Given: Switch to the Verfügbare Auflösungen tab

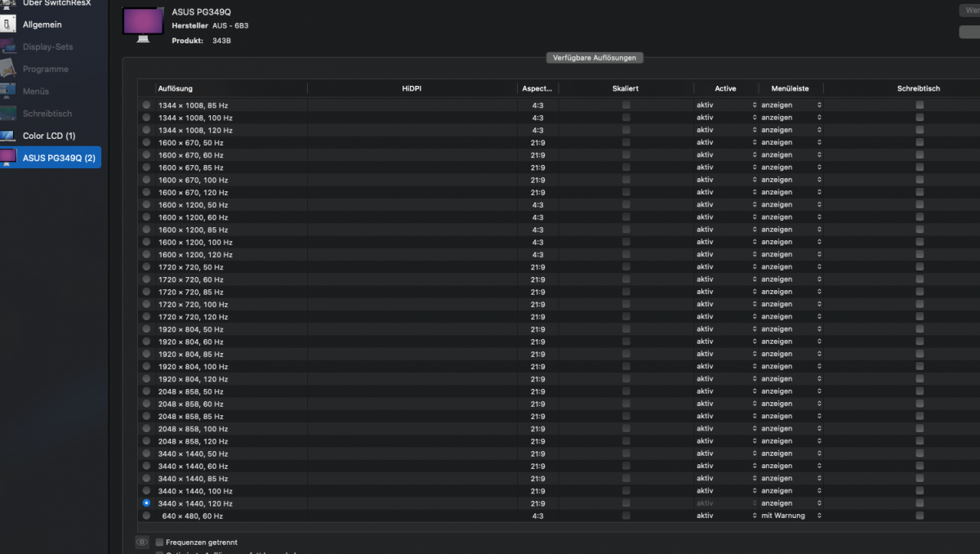Looking at the screenshot, I should (595, 58).
